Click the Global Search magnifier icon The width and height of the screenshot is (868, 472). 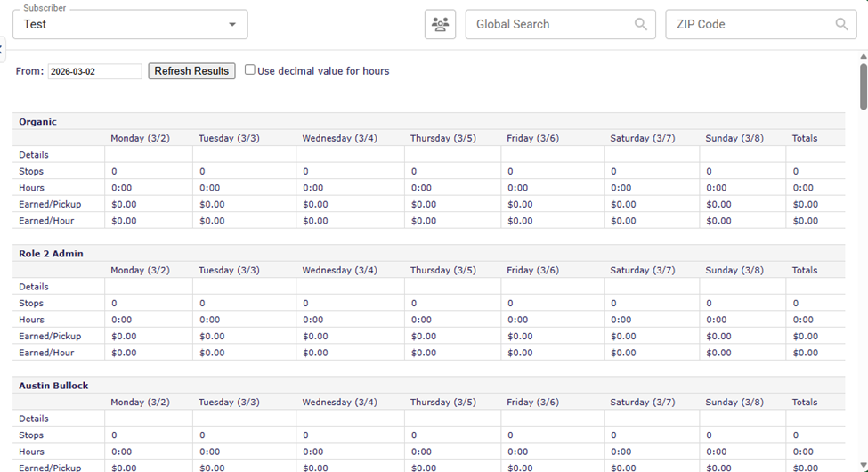click(640, 25)
